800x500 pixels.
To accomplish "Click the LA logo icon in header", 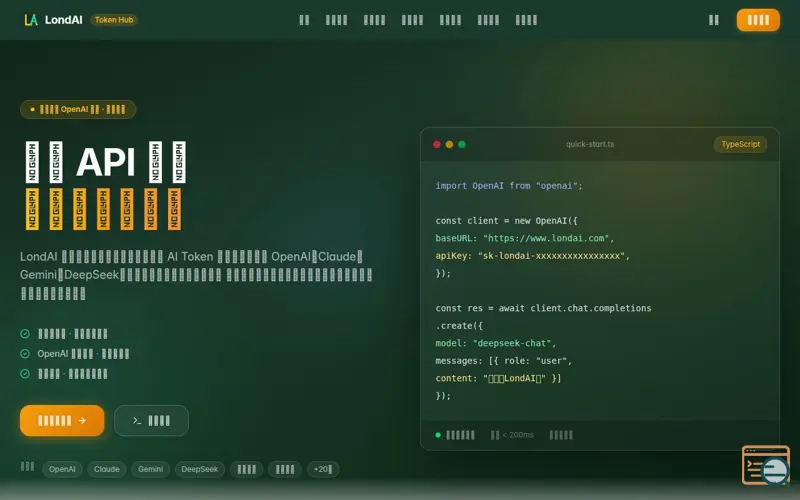I will [x=31, y=20].
